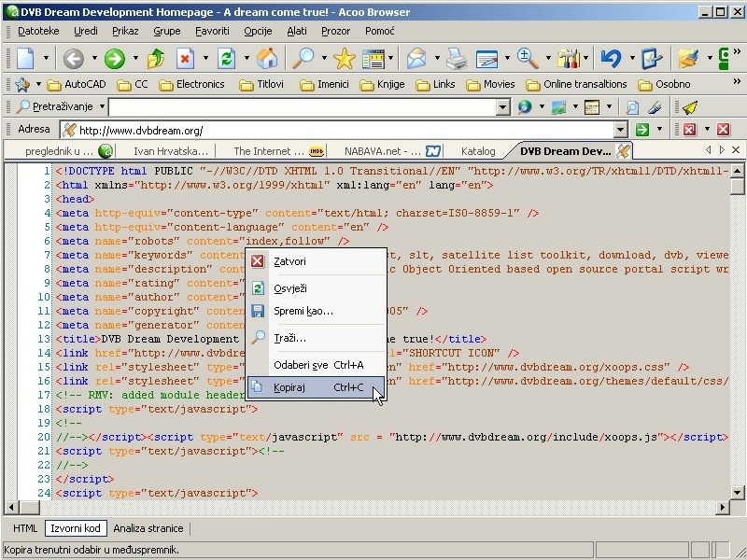This screenshot has height=560, width=747.
Task: Choose Osvježi in the context menu
Action: pos(316,288)
